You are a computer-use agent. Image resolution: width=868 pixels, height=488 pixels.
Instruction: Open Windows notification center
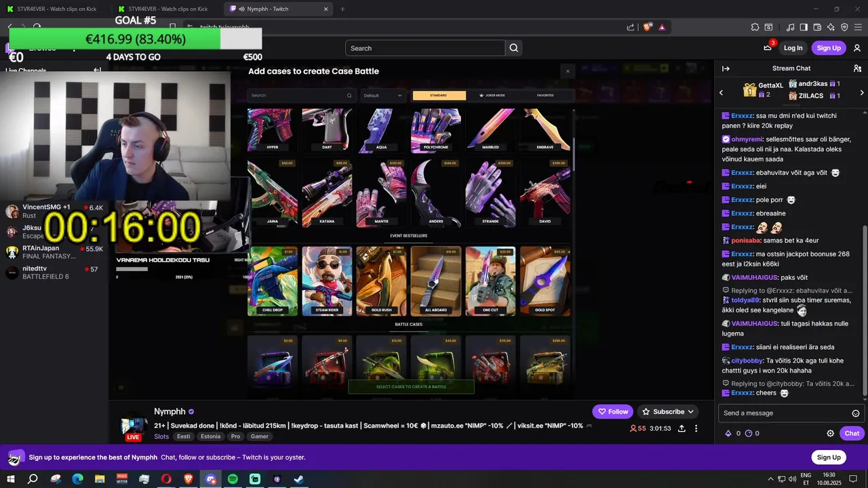pos(853,479)
